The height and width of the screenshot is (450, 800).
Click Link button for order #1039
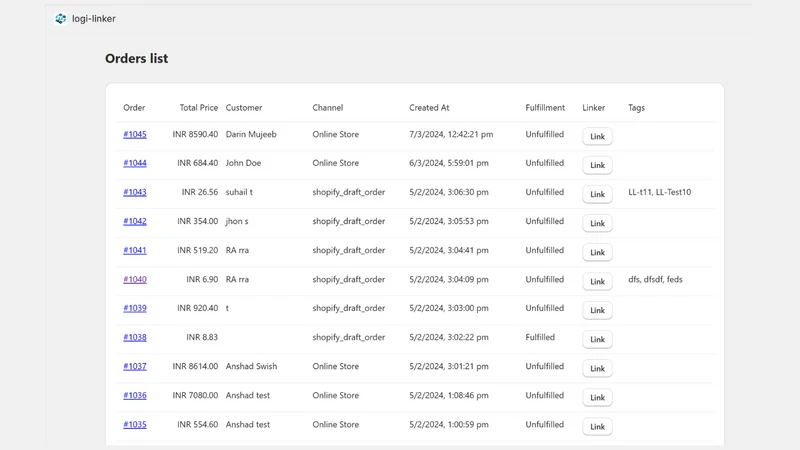click(597, 310)
